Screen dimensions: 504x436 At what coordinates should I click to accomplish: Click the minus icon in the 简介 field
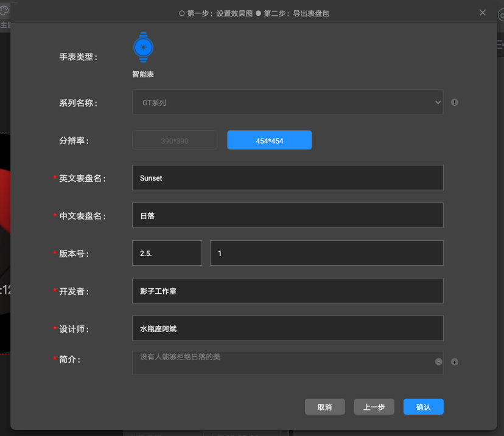(x=438, y=362)
